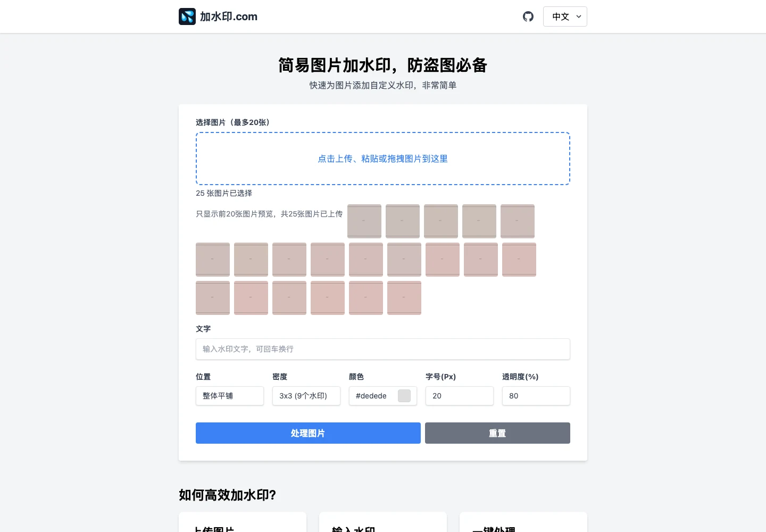Select the first thumbnail in the middle preview row
The width and height of the screenshot is (766, 532).
tap(213, 260)
